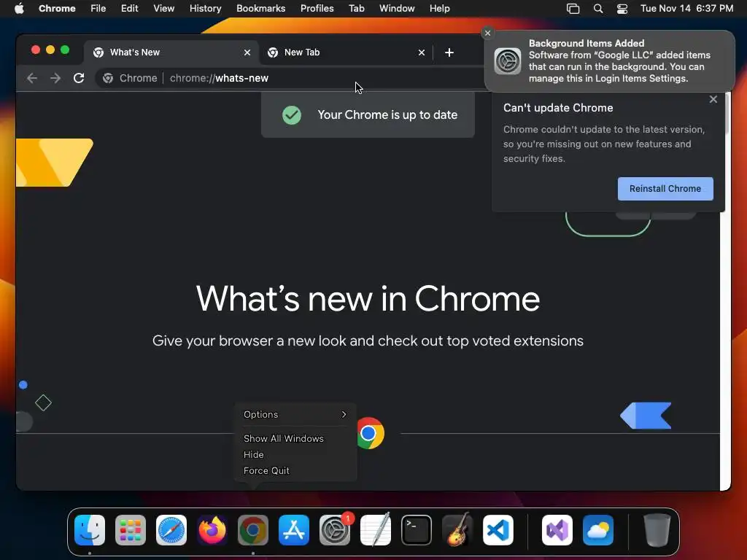Click the "What's new in Chrome" heading
The image size is (747, 560).
pos(368,298)
